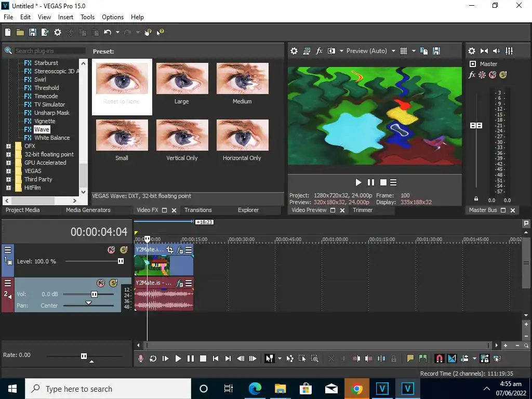Adjust the playback Rate slider
The image size is (532, 399).
[84, 356]
